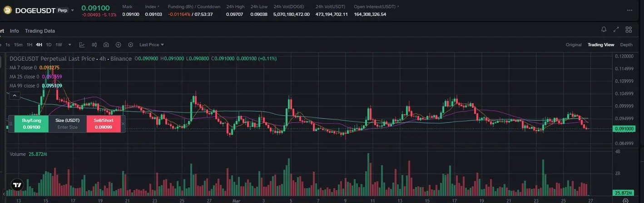Screen dimensions: 644x203
Task: Click the 24h High value 0.09707
Action: point(235,14)
